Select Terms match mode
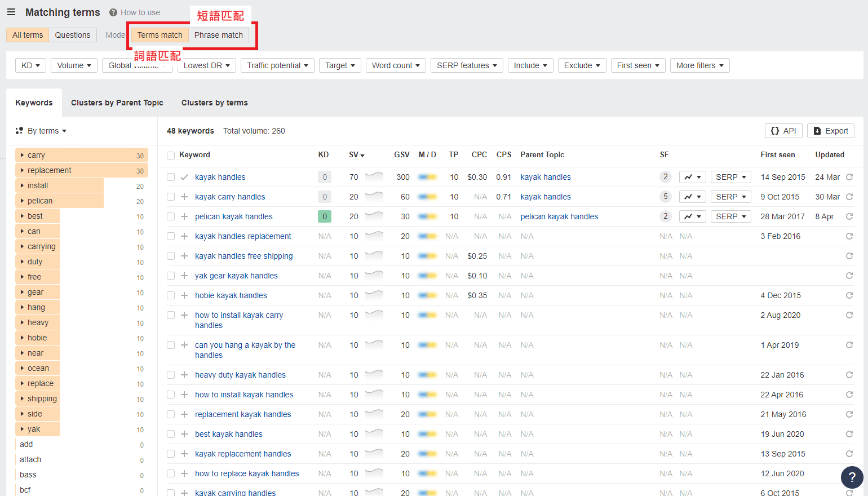 point(160,35)
